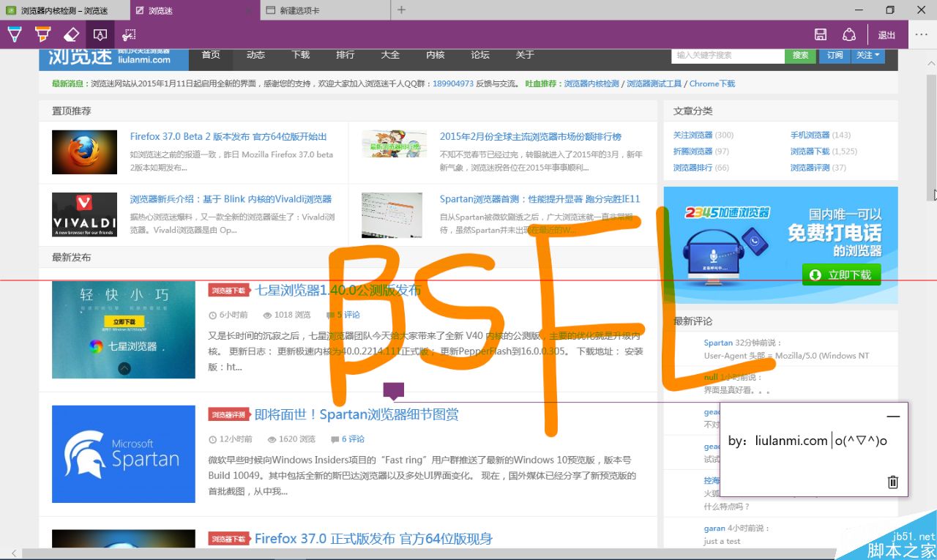Open the 浏览器测试工具 link
This screenshot has height=560, width=937.
pyautogui.click(x=654, y=84)
